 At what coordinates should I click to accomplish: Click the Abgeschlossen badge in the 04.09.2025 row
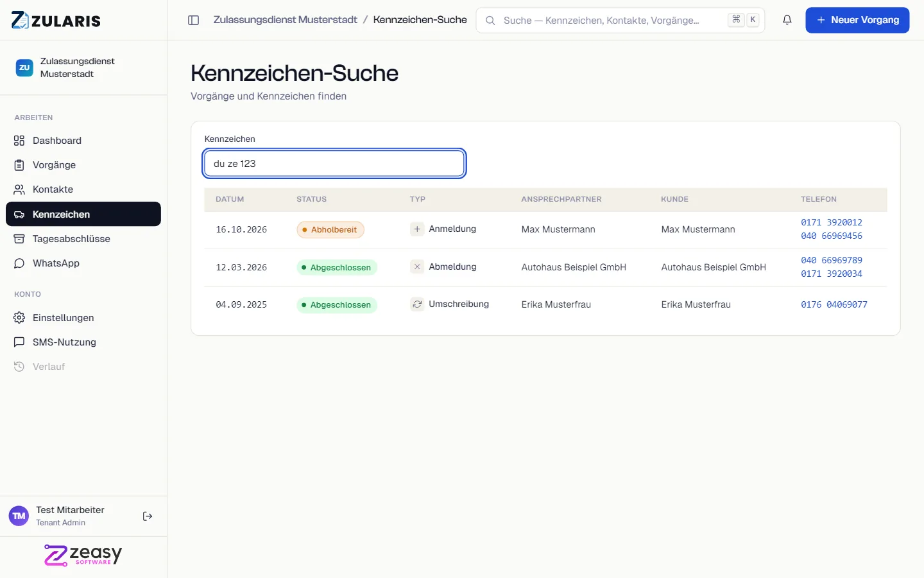coord(337,305)
